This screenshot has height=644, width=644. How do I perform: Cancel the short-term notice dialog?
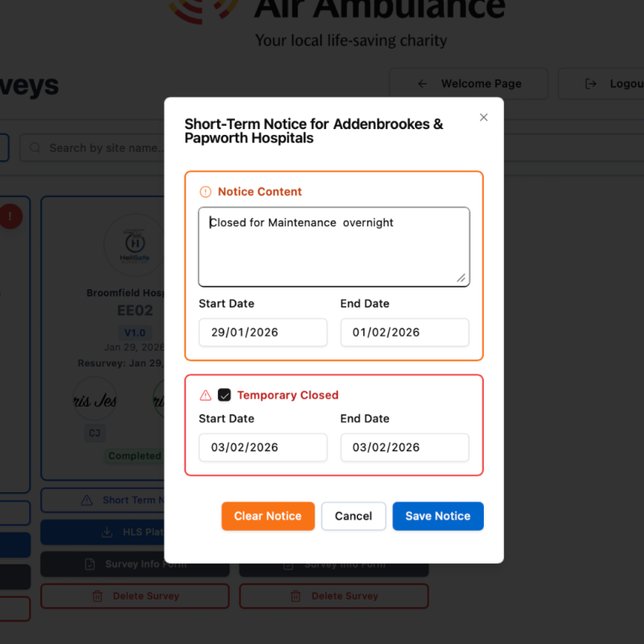tap(353, 516)
